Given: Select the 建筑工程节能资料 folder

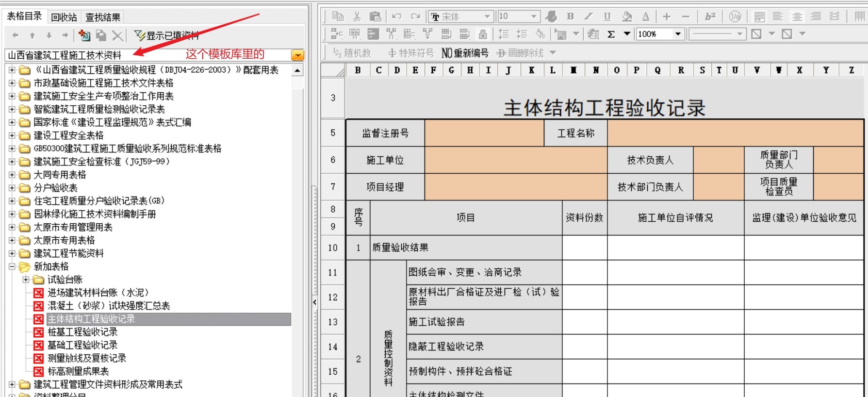Looking at the screenshot, I should point(68,254).
